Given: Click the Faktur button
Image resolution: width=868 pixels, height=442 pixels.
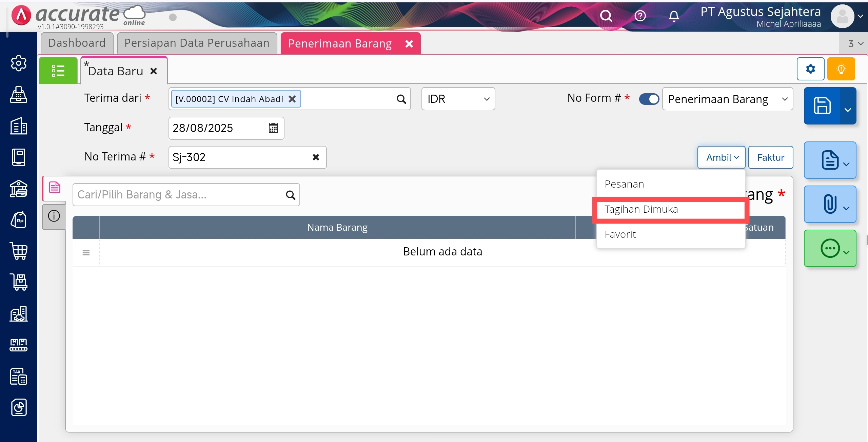Looking at the screenshot, I should (770, 157).
